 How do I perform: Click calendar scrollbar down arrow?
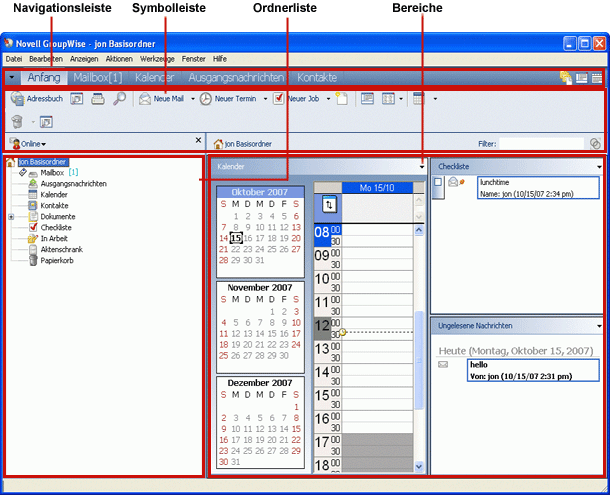[419, 466]
